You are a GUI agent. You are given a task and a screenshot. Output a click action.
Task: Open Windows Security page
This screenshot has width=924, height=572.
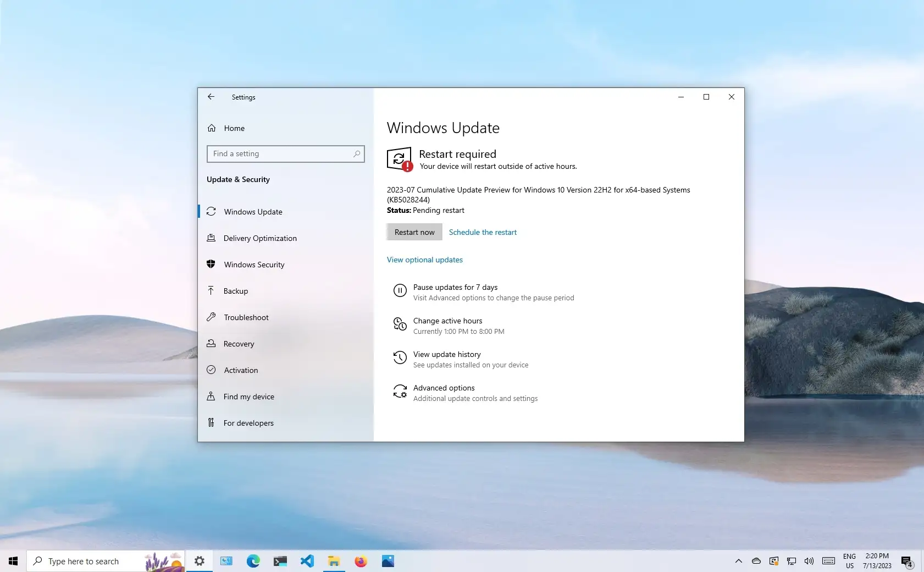tap(285, 265)
